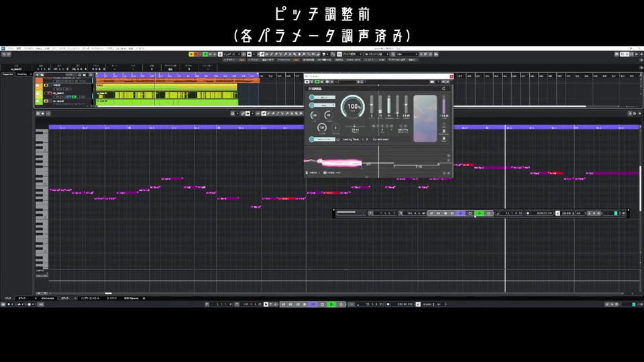Click the green Play button in floating transport
Viewport: 644px width, 362px height.
click(x=479, y=213)
